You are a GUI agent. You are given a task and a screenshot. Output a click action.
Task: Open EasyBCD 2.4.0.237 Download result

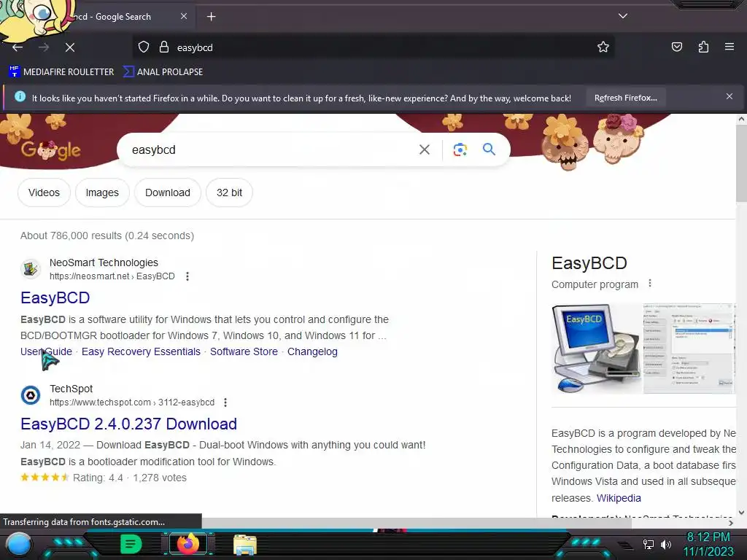[128, 424]
